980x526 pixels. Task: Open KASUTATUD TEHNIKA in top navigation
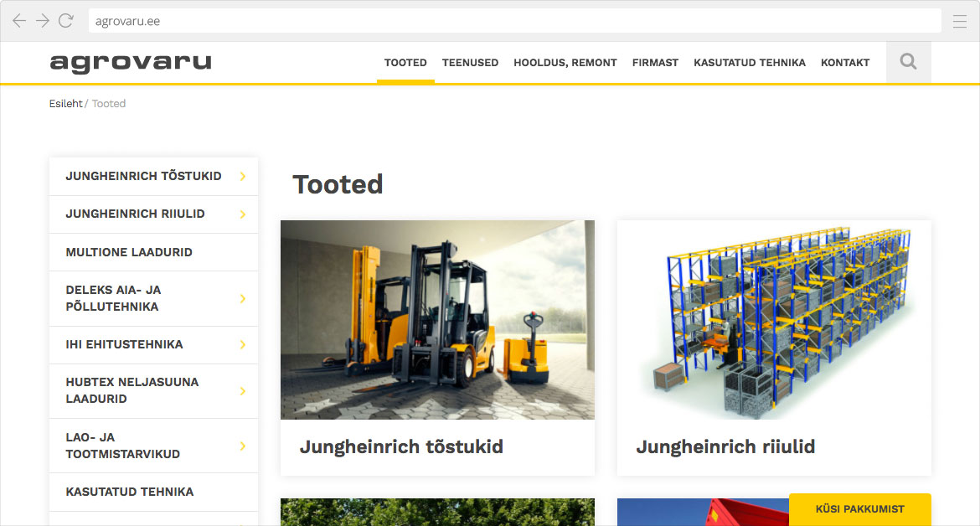pyautogui.click(x=750, y=63)
